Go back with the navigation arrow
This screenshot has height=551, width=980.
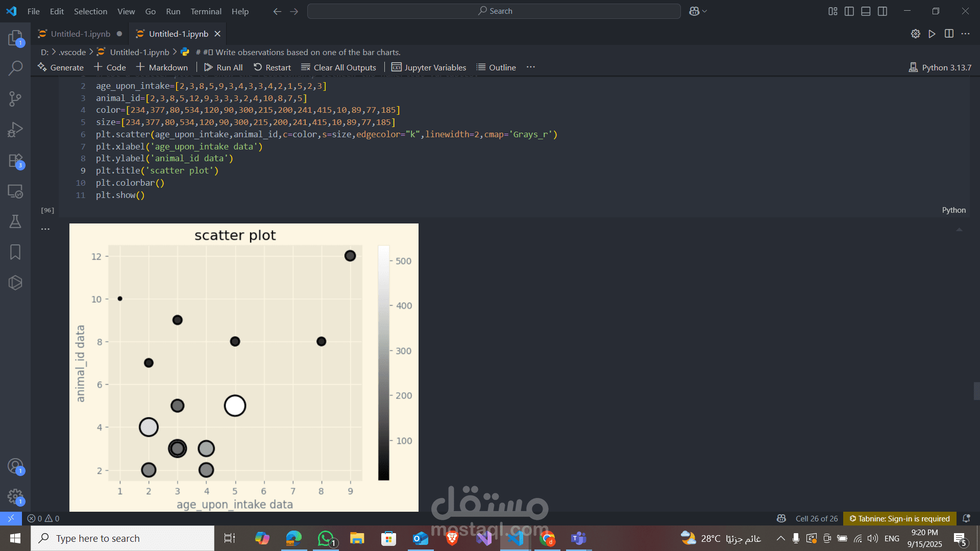pyautogui.click(x=277, y=11)
